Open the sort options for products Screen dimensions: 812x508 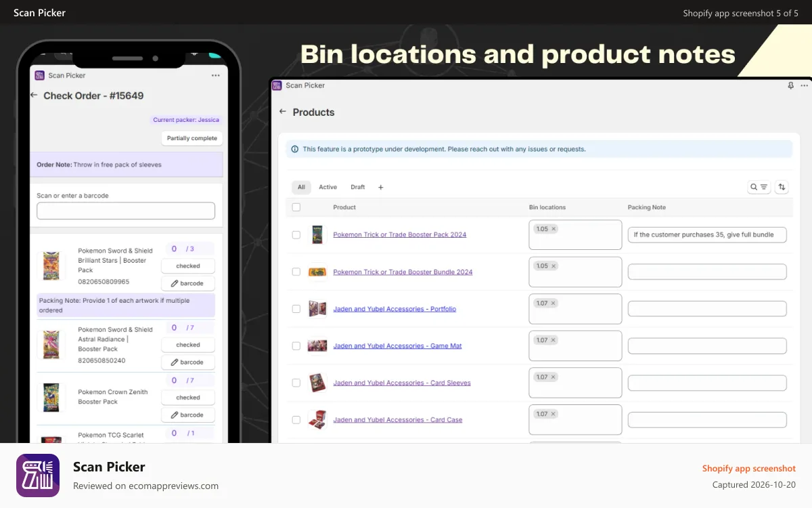tap(782, 187)
